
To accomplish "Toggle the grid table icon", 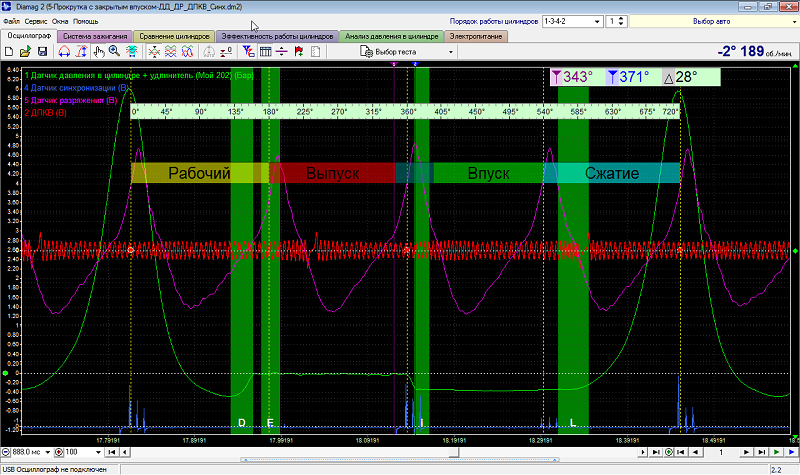I will point(265,52).
